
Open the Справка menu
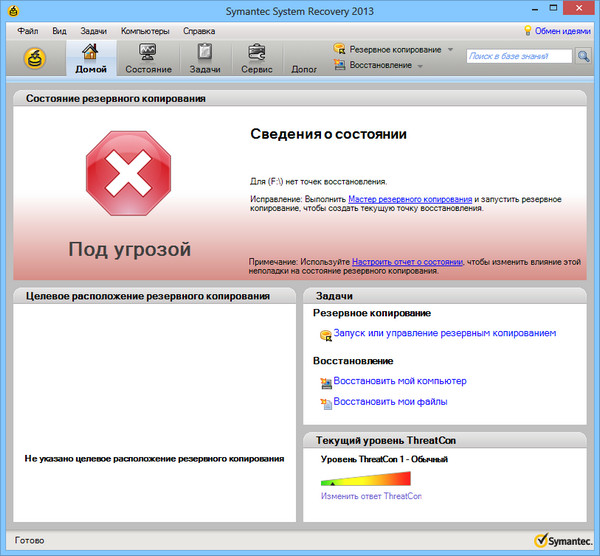click(199, 31)
